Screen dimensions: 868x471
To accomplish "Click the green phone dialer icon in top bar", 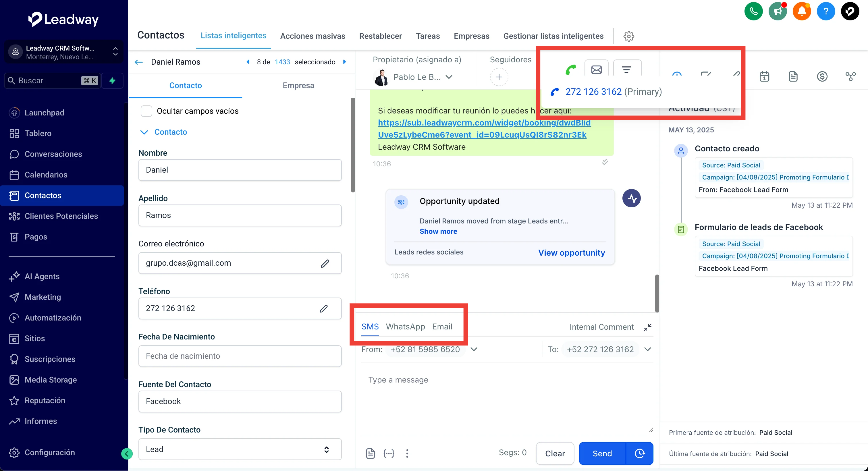I will point(753,11).
